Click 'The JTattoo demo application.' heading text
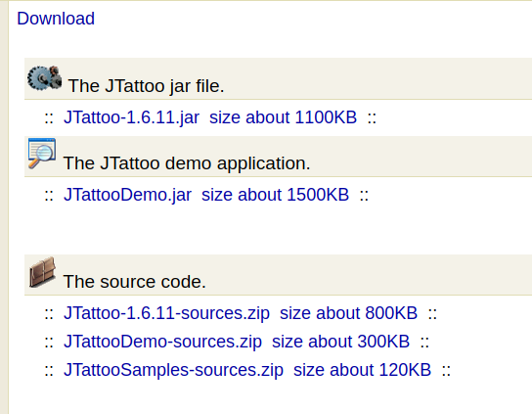 [187, 163]
